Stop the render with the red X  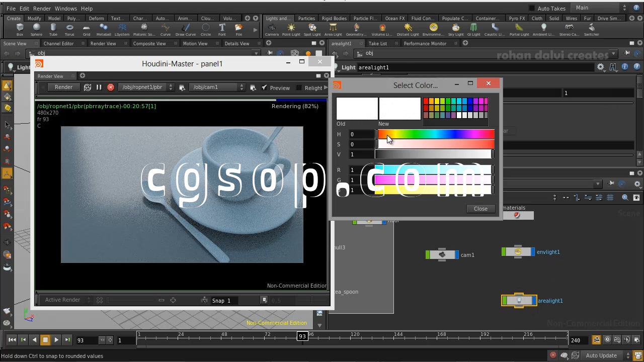111,87
